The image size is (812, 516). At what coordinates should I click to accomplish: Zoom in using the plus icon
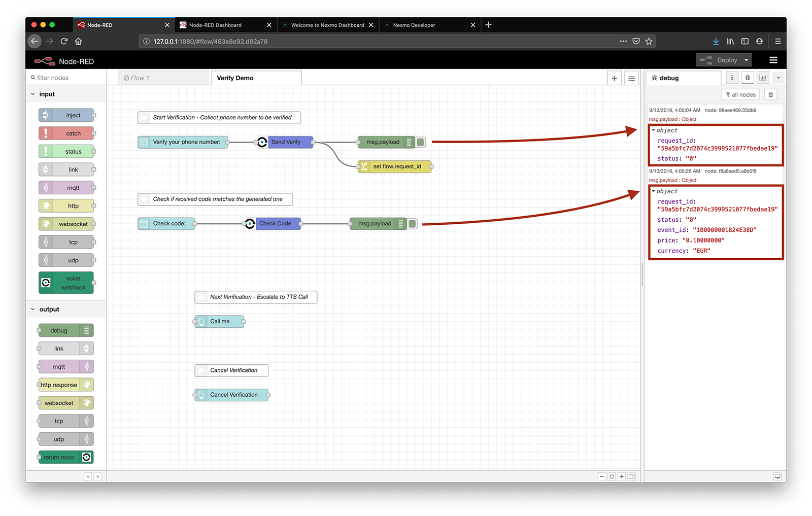tap(622, 476)
